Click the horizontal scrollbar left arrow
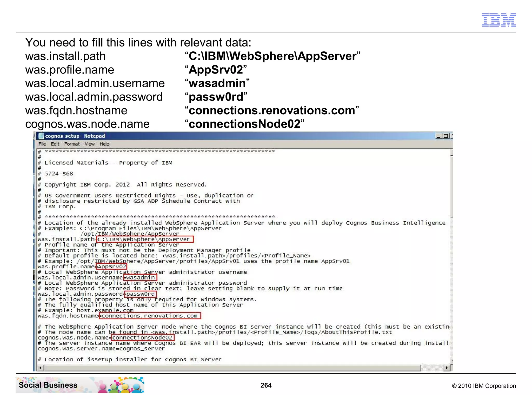The image size is (532, 399). click(x=41, y=368)
